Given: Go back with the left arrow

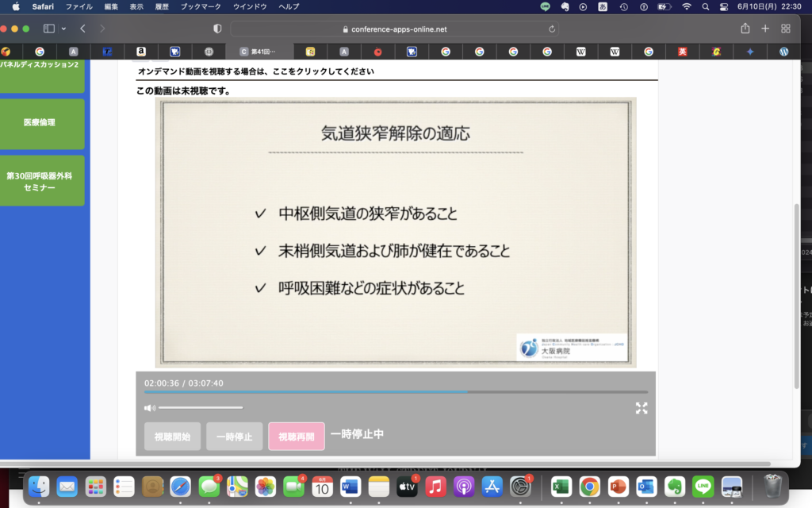Looking at the screenshot, I should [x=82, y=29].
